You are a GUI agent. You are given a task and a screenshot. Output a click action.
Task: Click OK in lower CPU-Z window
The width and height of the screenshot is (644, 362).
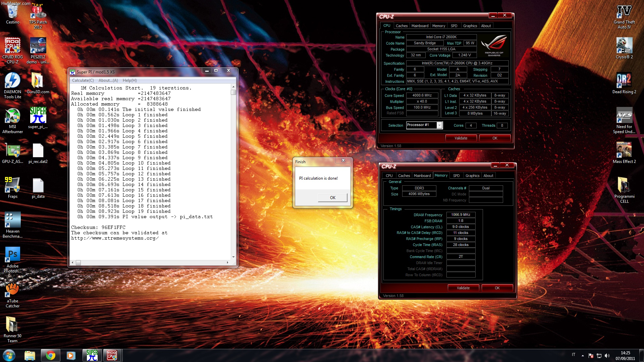point(497,288)
